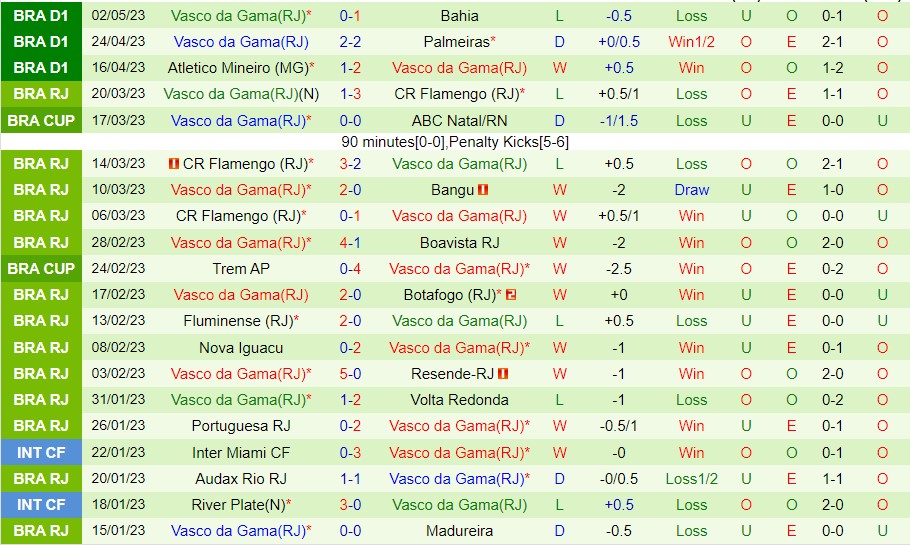This screenshot has width=910, height=545.
Task: Open the Boavista RJ team page
Action: coord(459,242)
